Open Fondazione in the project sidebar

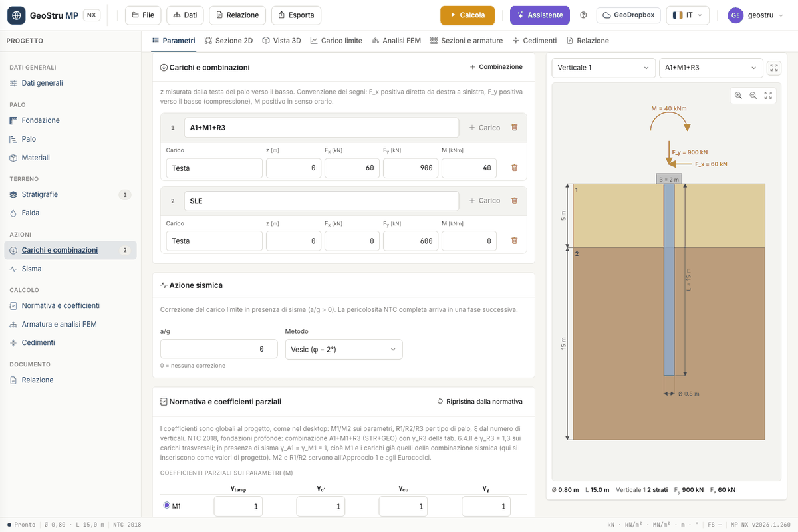point(70,120)
